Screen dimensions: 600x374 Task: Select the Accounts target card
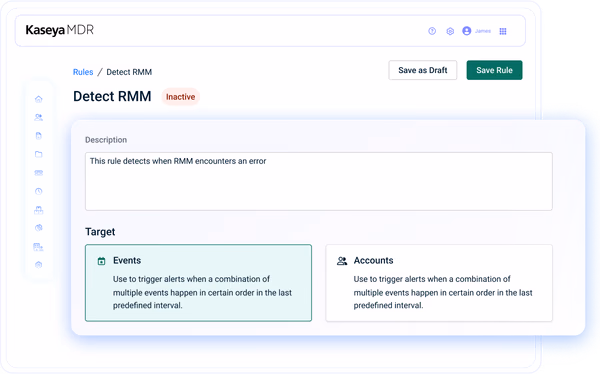(439, 283)
